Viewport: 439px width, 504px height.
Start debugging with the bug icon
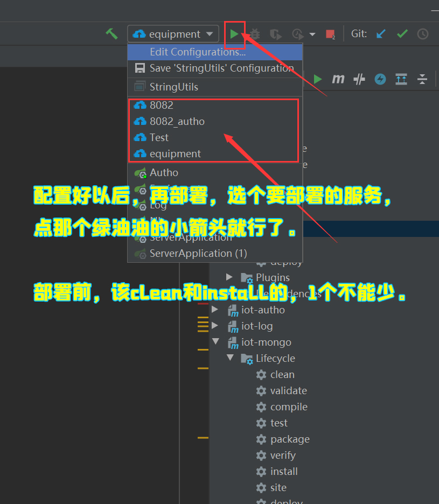pyautogui.click(x=255, y=34)
